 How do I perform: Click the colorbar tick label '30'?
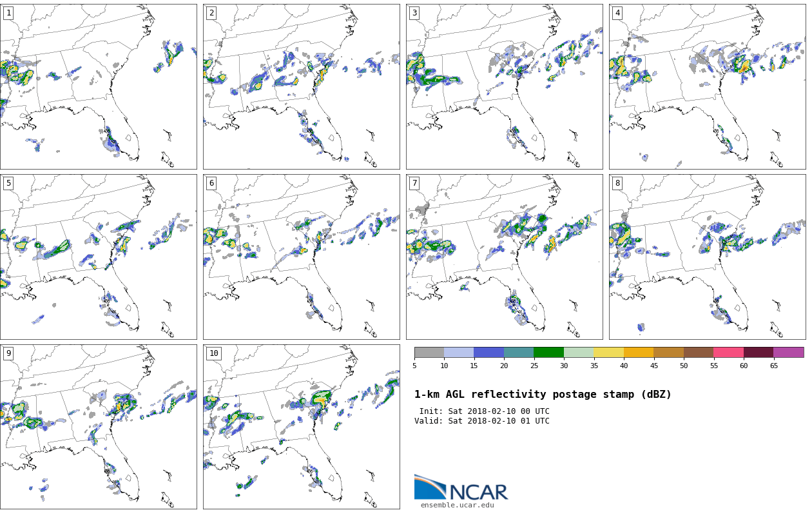click(564, 366)
